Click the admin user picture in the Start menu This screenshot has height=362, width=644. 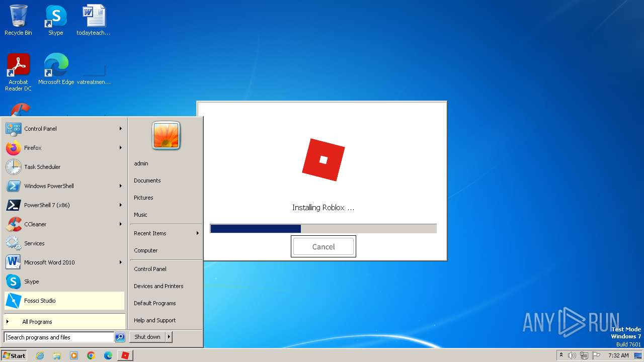click(166, 136)
